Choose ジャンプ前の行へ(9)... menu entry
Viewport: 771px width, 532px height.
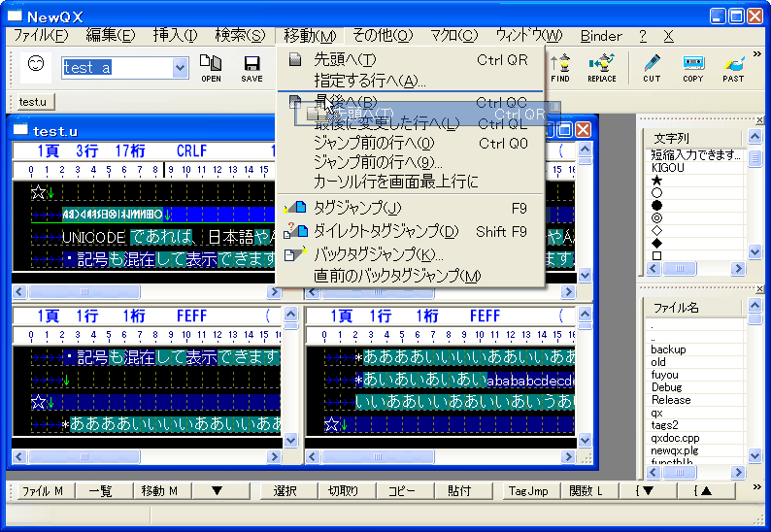(411, 162)
